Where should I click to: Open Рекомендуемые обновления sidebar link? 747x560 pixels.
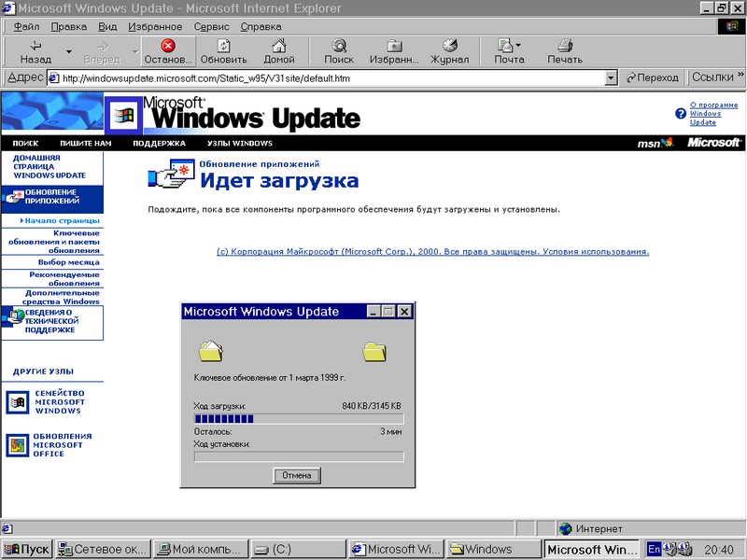coord(64,279)
